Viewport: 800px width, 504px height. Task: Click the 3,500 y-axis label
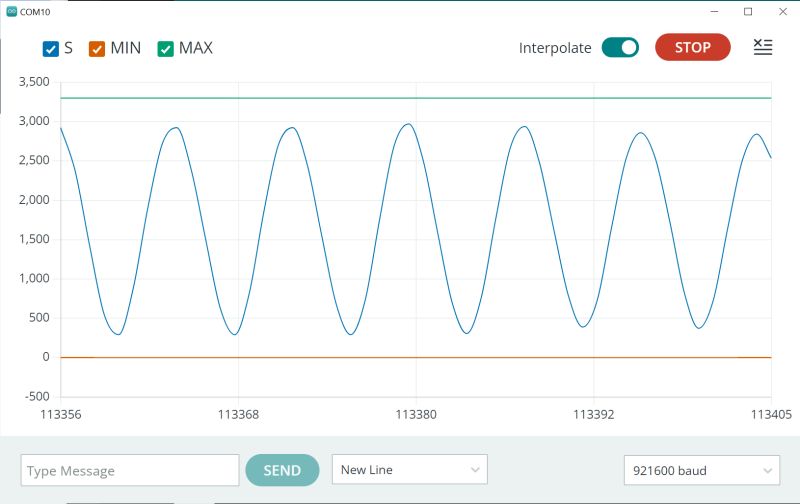(x=34, y=82)
